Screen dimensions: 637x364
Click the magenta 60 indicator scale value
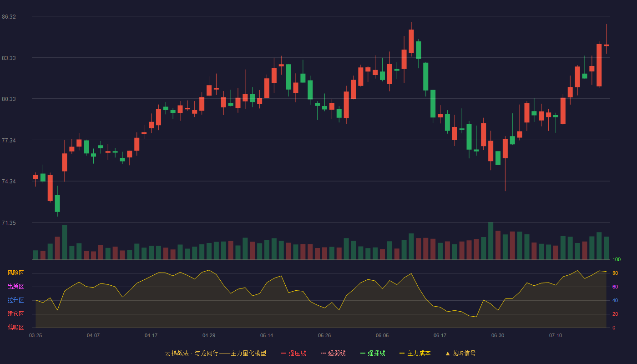click(615, 287)
